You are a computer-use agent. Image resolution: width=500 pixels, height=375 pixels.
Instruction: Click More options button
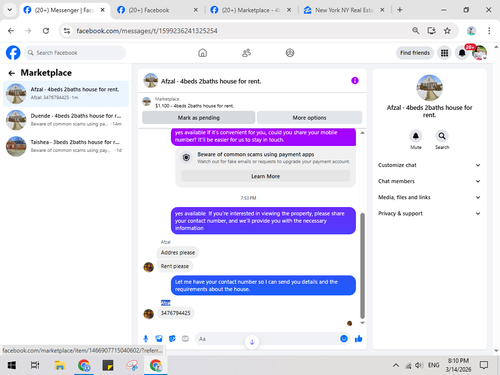309,118
